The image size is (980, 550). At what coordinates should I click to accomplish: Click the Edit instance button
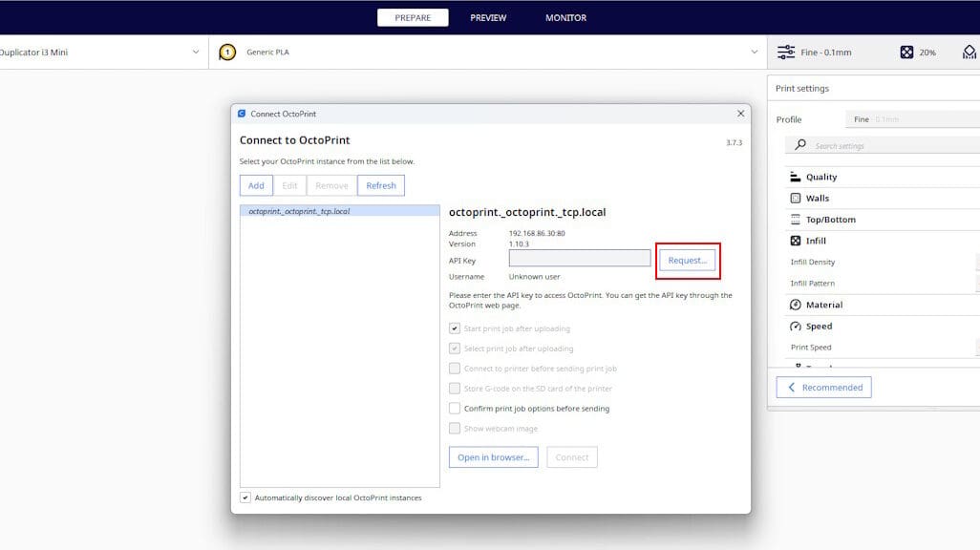pyautogui.click(x=289, y=185)
